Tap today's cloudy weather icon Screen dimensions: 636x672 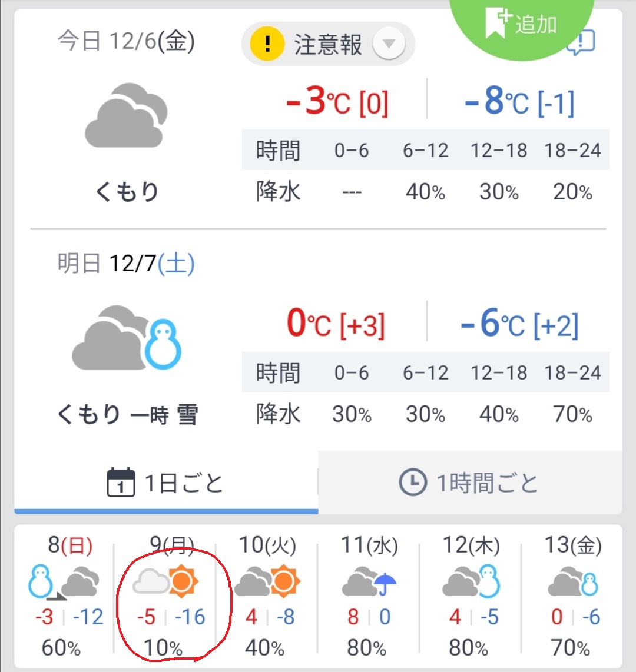tap(126, 116)
